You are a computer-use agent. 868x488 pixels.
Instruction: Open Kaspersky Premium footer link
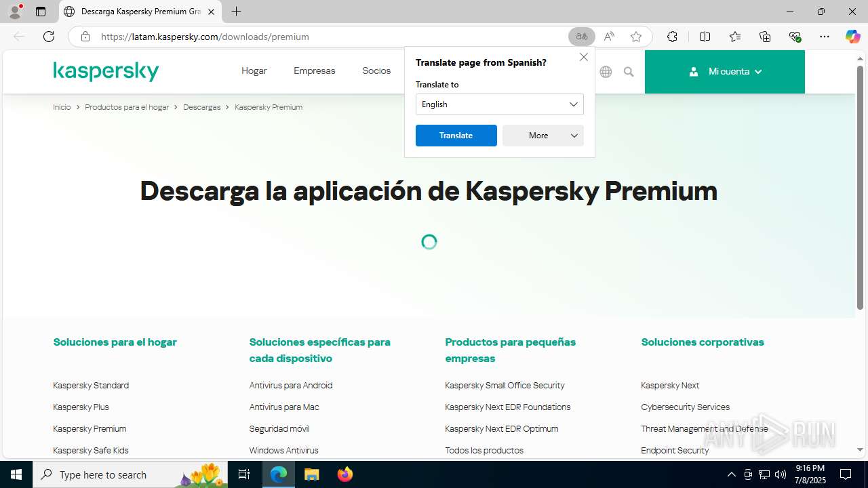pyautogui.click(x=90, y=428)
